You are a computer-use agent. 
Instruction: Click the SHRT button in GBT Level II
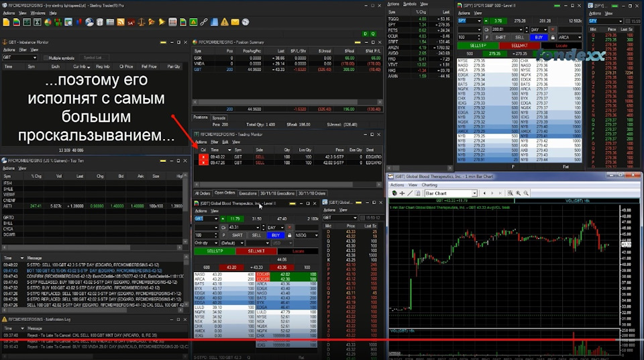coord(237,235)
